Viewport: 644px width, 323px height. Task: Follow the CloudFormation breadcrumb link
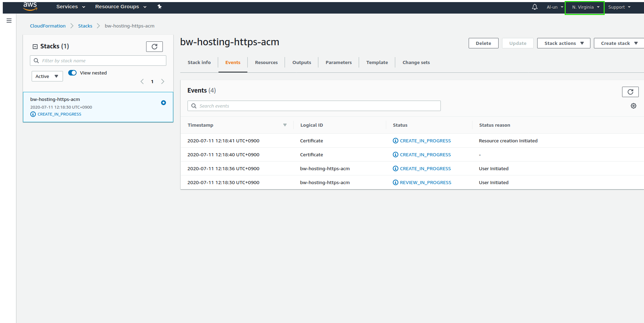pyautogui.click(x=48, y=26)
